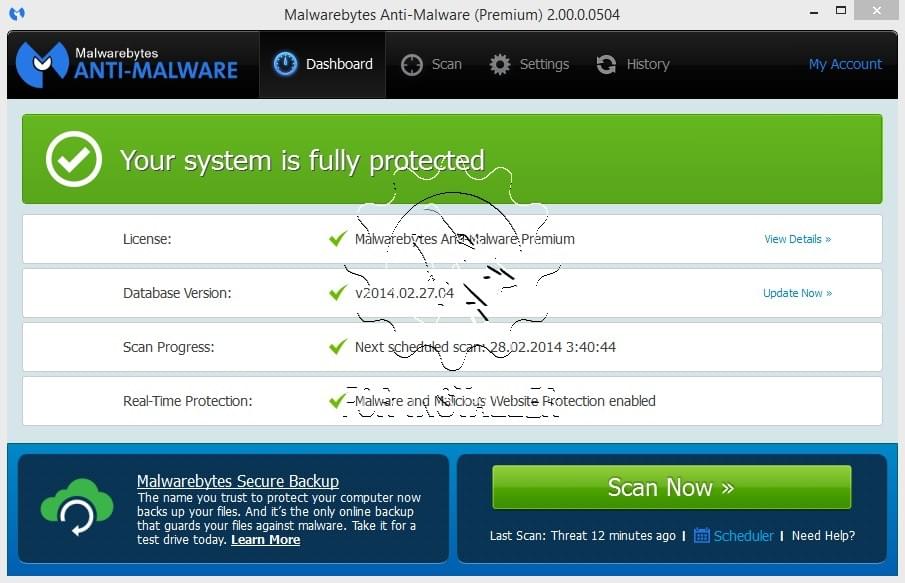Click the Need Help? link
This screenshot has height=583, width=905.
coord(823,535)
